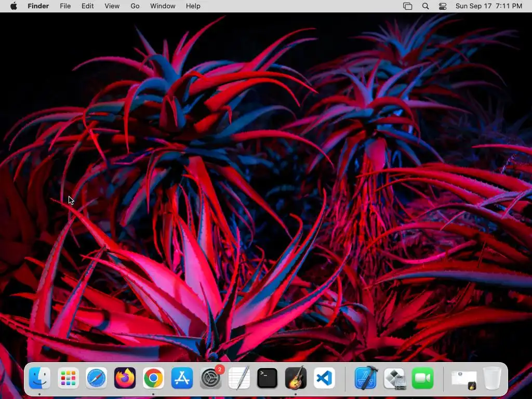This screenshot has height=399, width=532.
Task: Launch Xcode from the Dock
Action: [x=366, y=378]
